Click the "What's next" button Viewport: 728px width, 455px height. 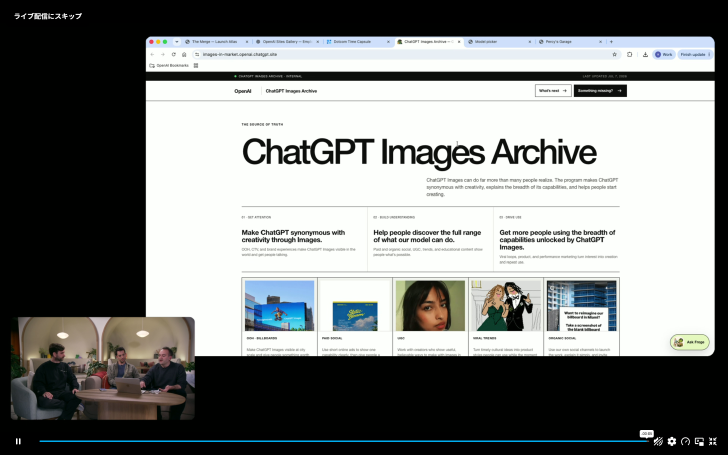(553, 91)
